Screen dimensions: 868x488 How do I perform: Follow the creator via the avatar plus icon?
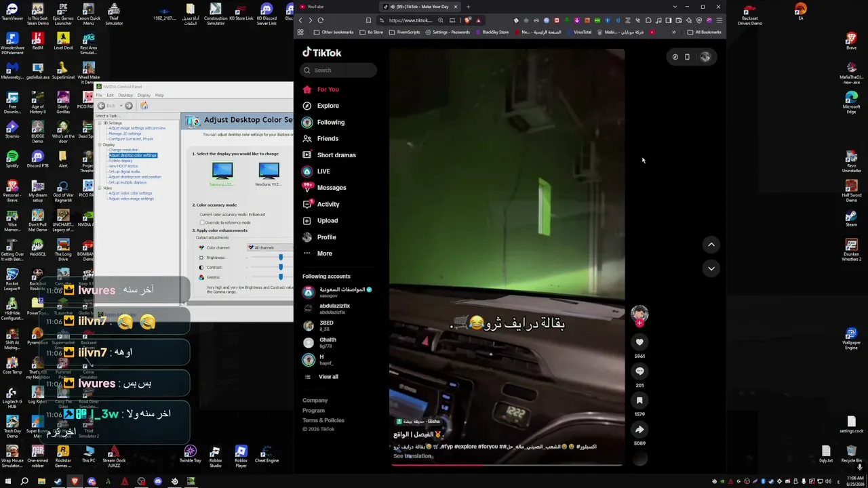pyautogui.click(x=639, y=323)
